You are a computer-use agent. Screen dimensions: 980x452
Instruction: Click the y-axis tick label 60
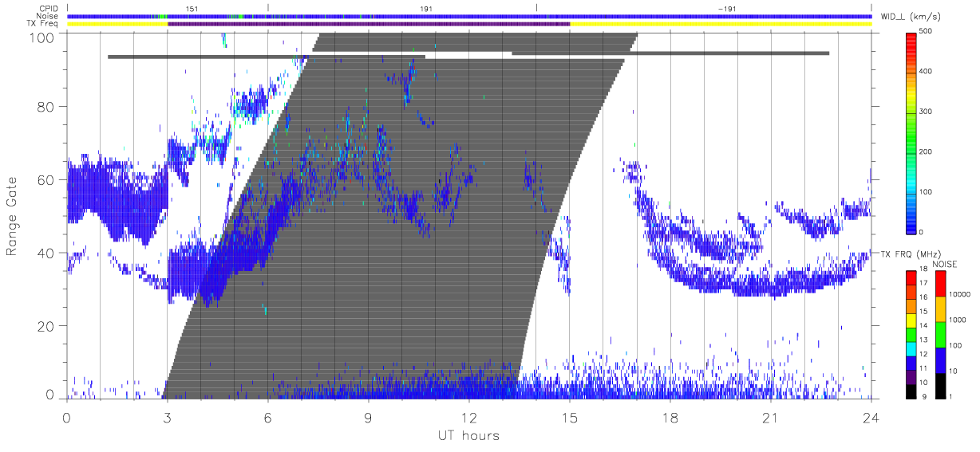tap(47, 180)
